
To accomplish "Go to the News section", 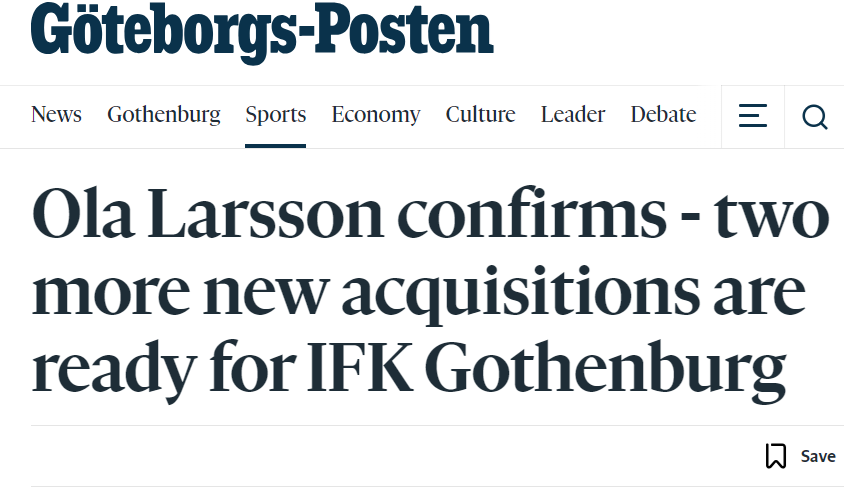I will [x=57, y=114].
